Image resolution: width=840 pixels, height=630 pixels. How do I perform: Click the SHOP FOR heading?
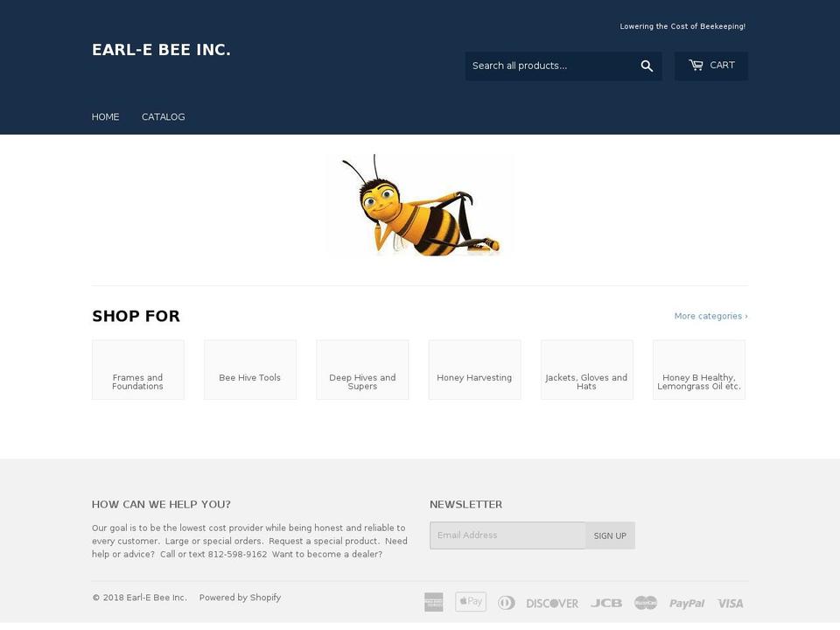coord(136,316)
